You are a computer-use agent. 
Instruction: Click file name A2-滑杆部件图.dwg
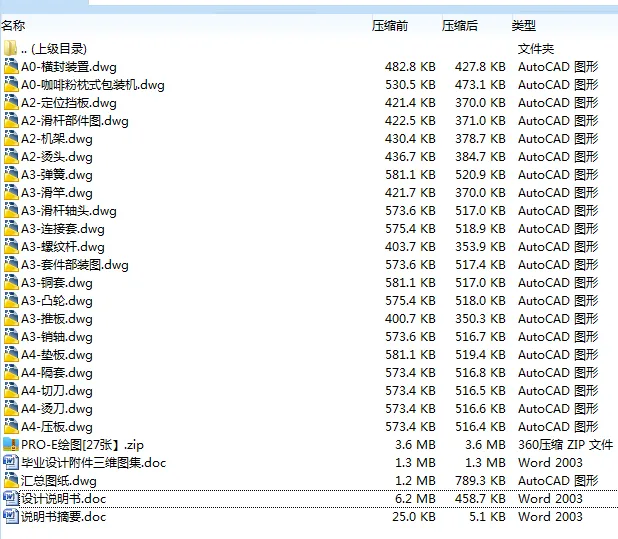point(75,121)
